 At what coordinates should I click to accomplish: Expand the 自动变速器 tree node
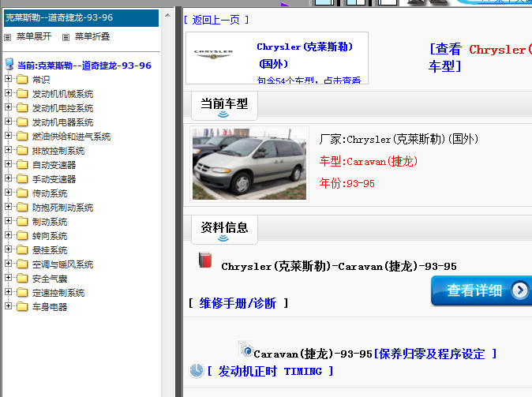pos(9,164)
